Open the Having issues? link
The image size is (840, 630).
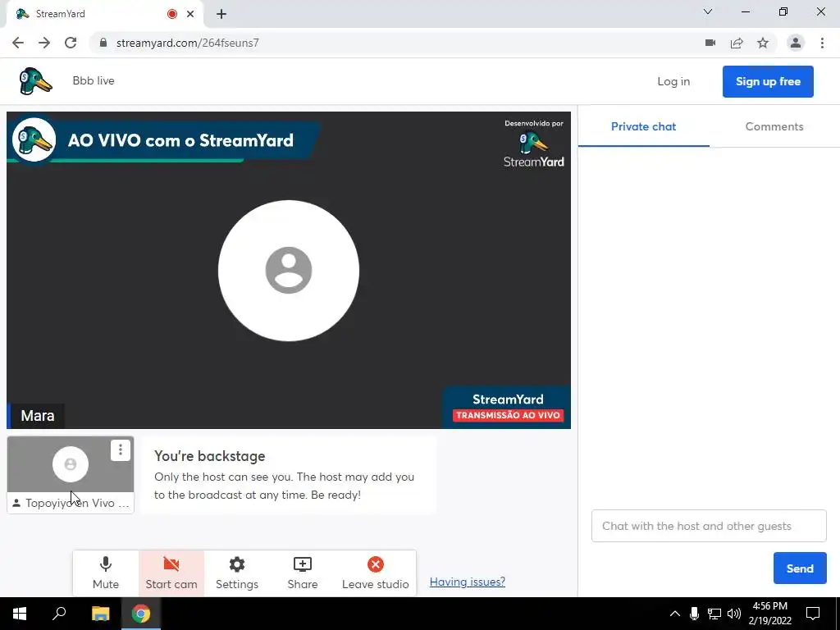[x=467, y=582]
